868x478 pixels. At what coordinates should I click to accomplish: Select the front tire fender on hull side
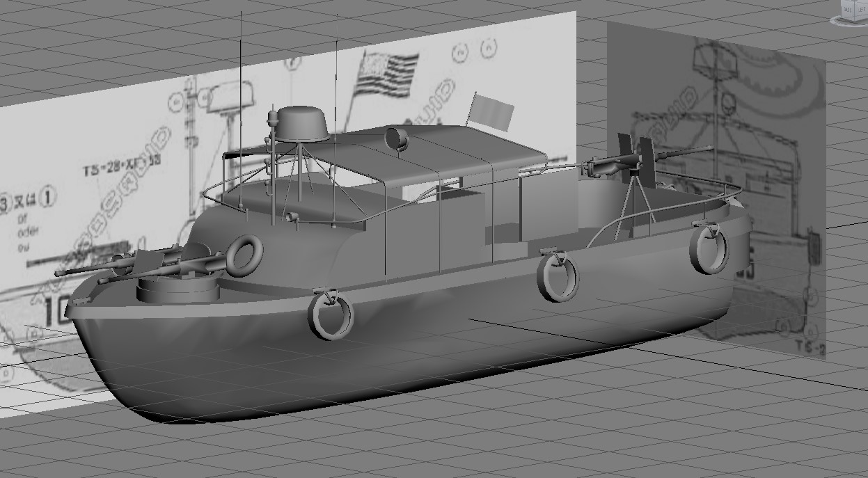[x=331, y=315]
